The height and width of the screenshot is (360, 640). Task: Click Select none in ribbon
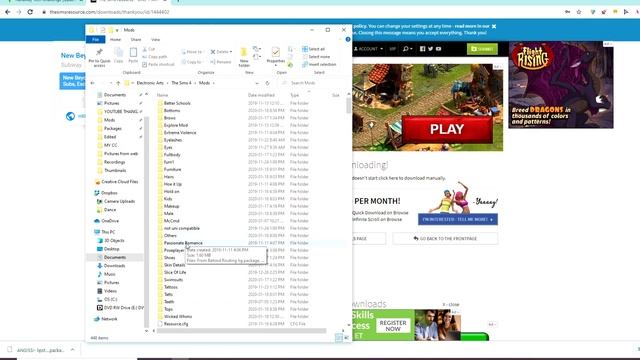tap(316, 57)
